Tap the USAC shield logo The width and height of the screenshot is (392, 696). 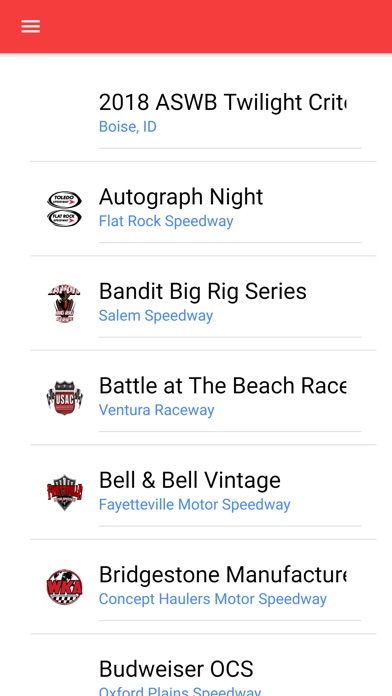[64, 398]
